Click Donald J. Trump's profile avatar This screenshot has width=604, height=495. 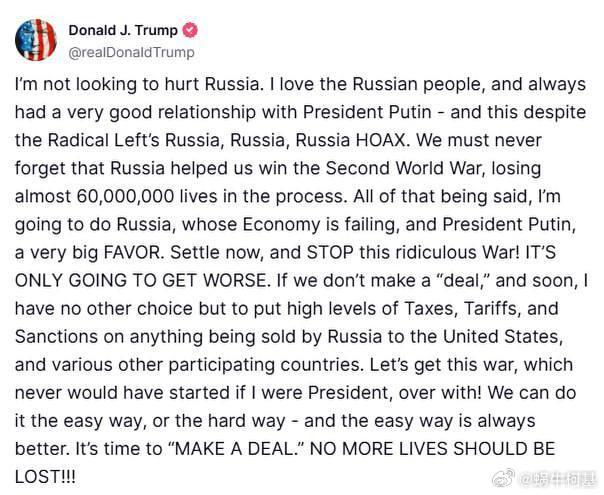click(x=37, y=40)
